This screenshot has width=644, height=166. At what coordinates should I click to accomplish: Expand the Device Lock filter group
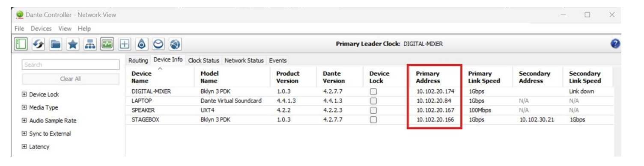(x=24, y=95)
